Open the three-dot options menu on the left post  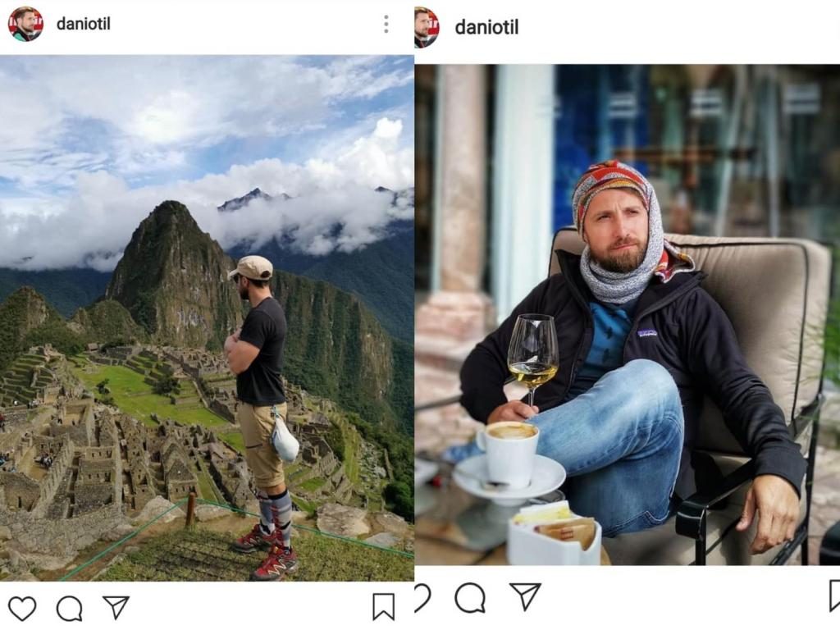coord(386,25)
